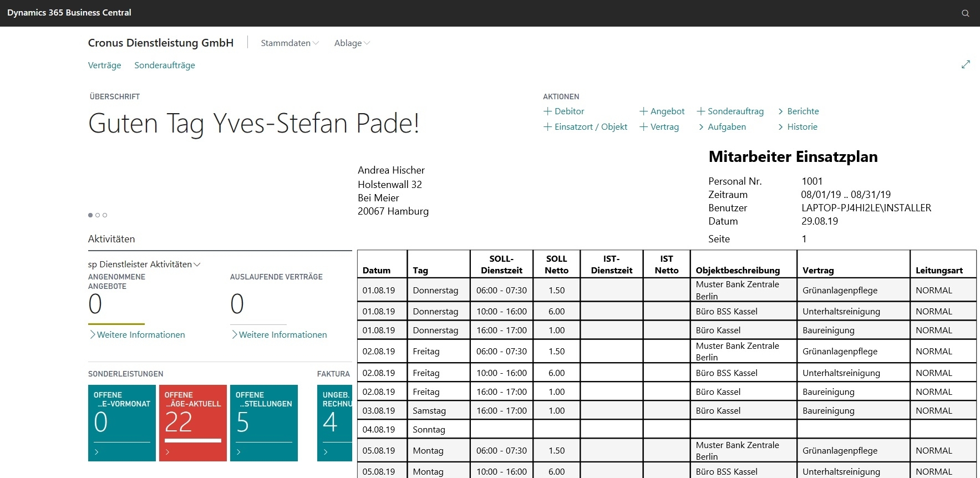Viewport: 980px width, 478px height.
Task: Click the SOLL Netto column header
Action: coord(557,265)
